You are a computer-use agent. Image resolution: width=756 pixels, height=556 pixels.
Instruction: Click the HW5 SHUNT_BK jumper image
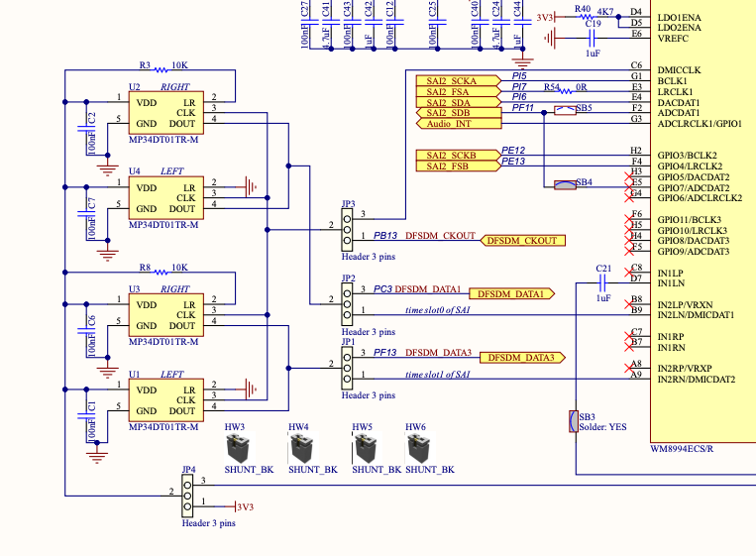[366, 448]
